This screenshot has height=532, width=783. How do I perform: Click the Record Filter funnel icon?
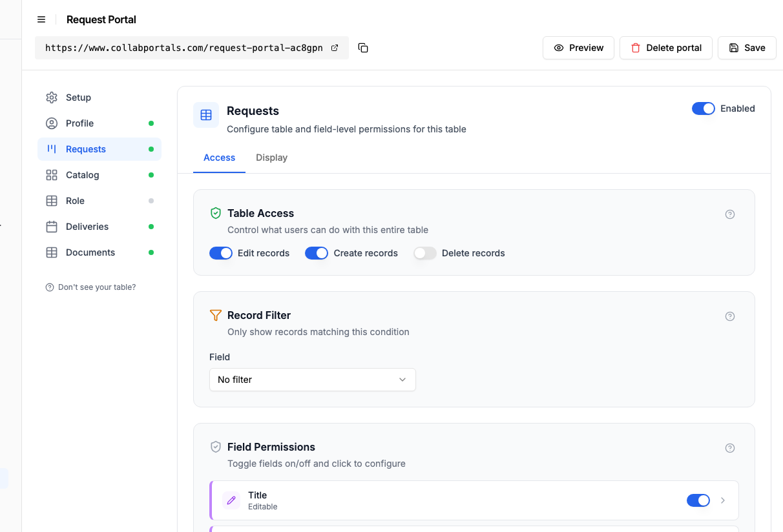(x=216, y=315)
